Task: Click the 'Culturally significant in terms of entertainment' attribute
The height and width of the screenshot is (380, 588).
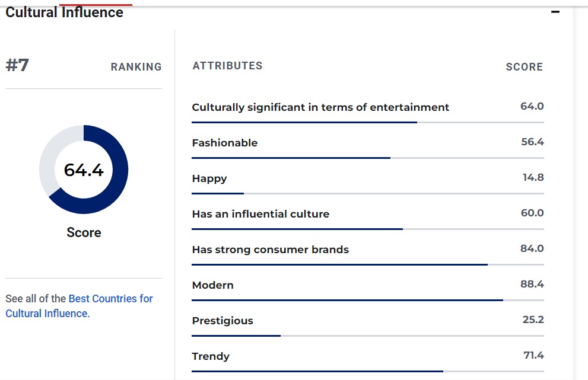Action: [320, 107]
